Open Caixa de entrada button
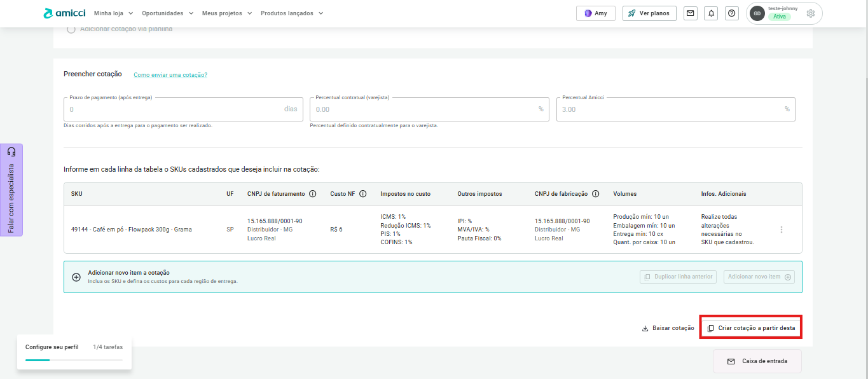 pos(757,361)
